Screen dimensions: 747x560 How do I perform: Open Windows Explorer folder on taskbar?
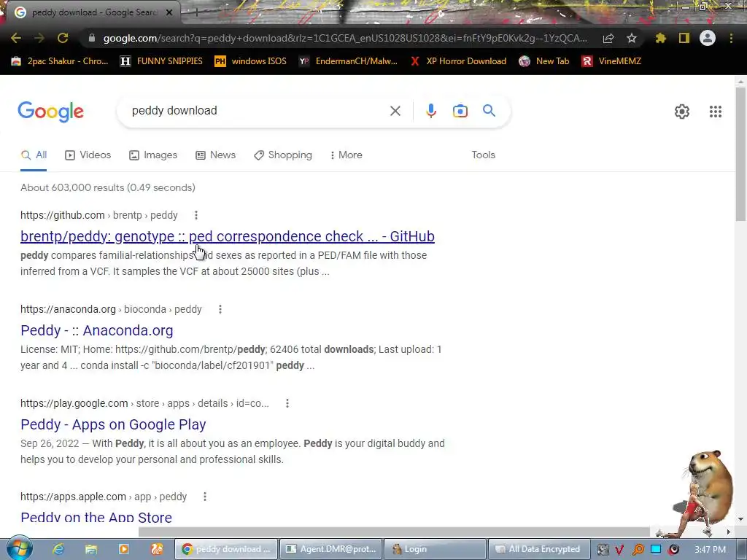[x=91, y=549]
